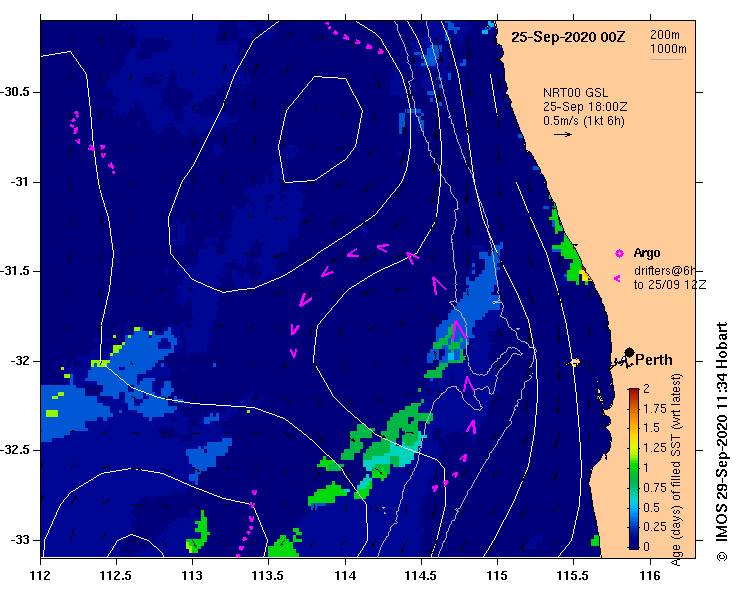Click the colorbar tick label '2'
This screenshot has height=592, width=739.
[646, 389]
